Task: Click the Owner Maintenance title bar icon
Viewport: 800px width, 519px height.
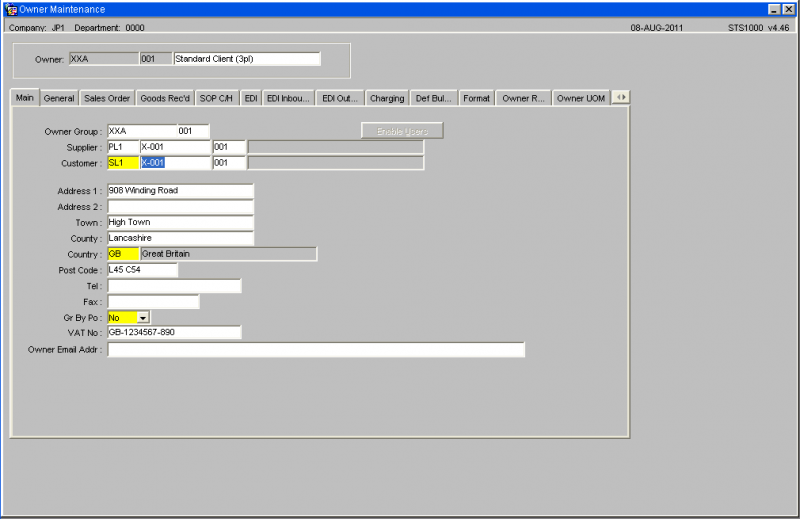Action: 11,9
